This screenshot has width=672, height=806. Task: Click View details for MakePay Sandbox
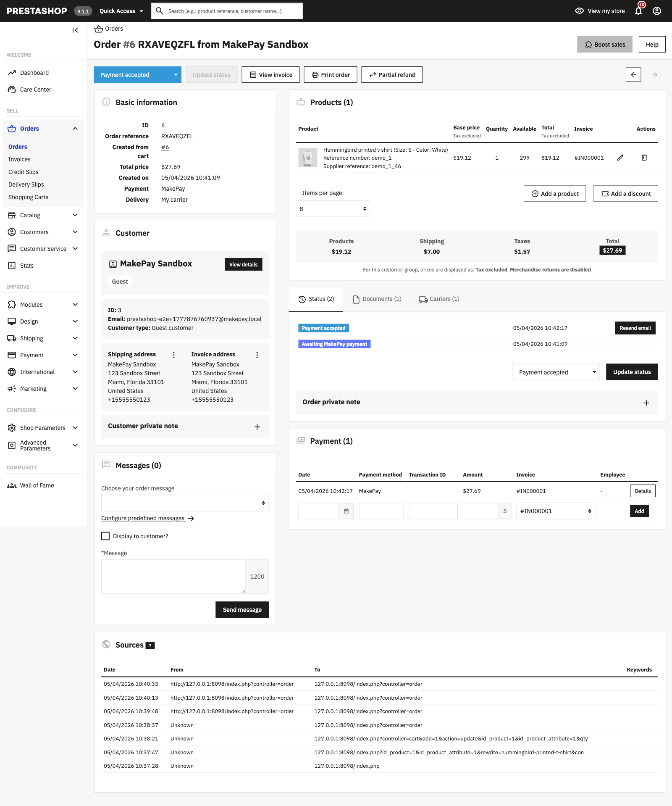point(244,264)
